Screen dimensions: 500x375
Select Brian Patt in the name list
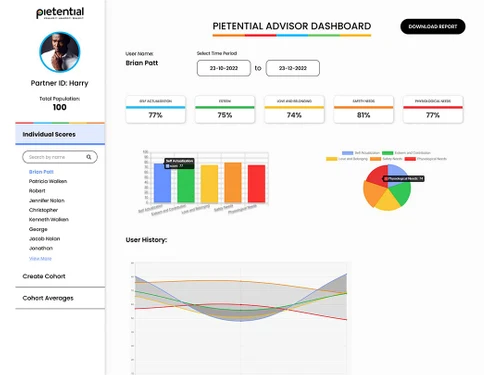pos(41,172)
